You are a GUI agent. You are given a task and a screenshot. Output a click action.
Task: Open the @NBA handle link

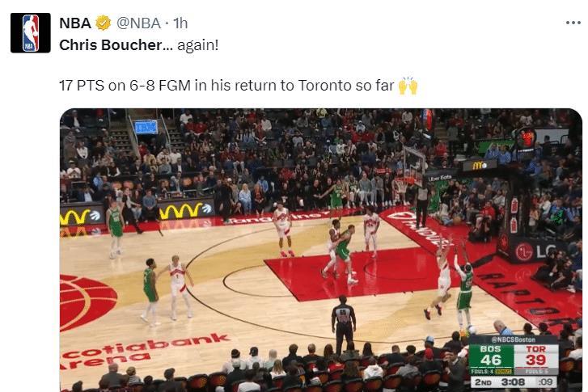[139, 23]
